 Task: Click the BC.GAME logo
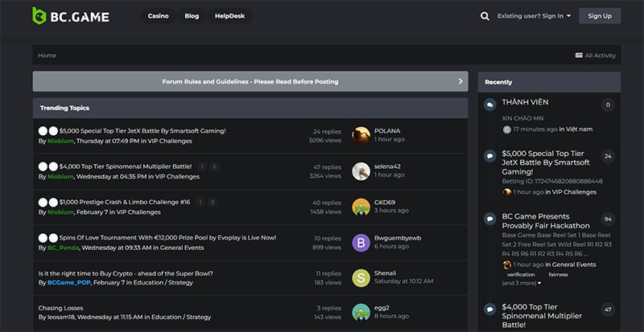pos(71,16)
